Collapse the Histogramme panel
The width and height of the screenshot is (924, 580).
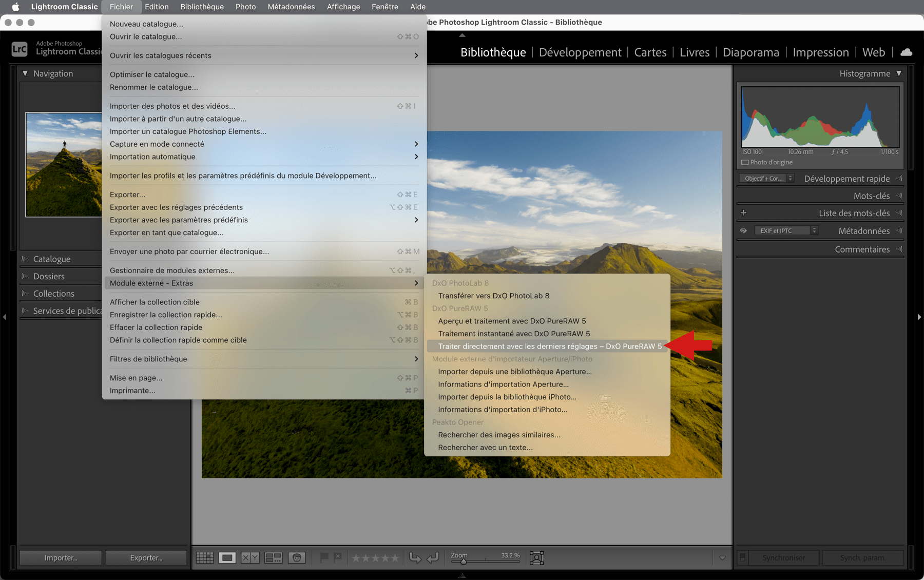899,73
